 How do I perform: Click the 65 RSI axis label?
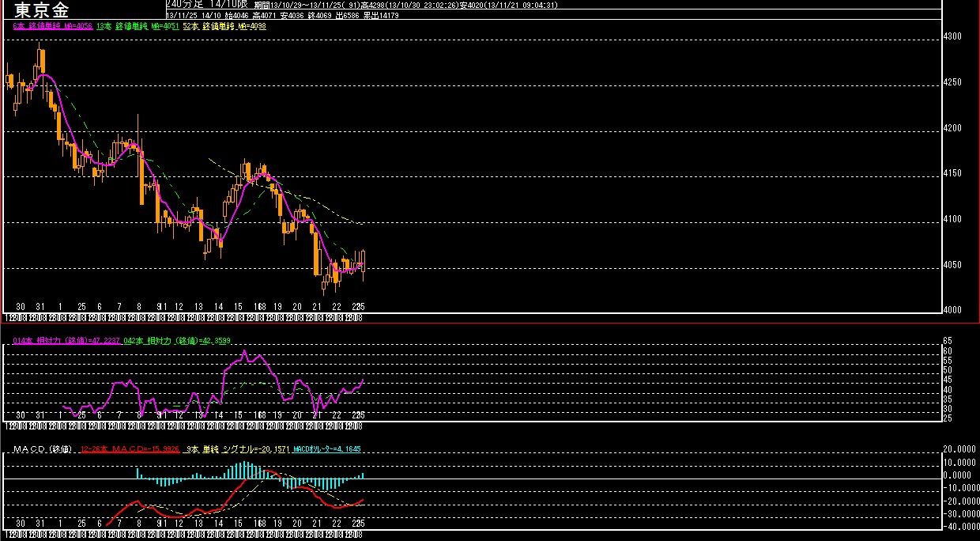[x=948, y=340]
